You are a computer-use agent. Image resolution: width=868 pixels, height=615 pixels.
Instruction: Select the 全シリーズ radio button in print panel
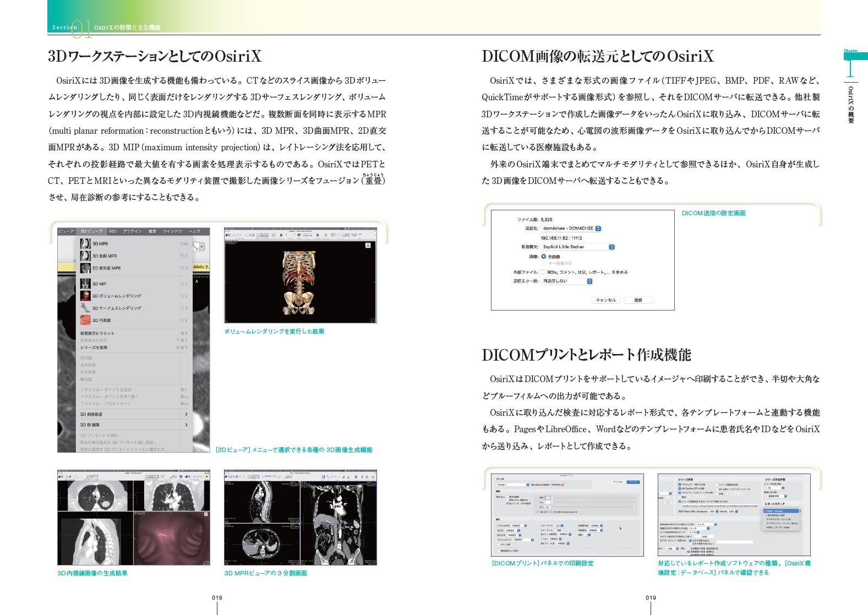pos(507,503)
